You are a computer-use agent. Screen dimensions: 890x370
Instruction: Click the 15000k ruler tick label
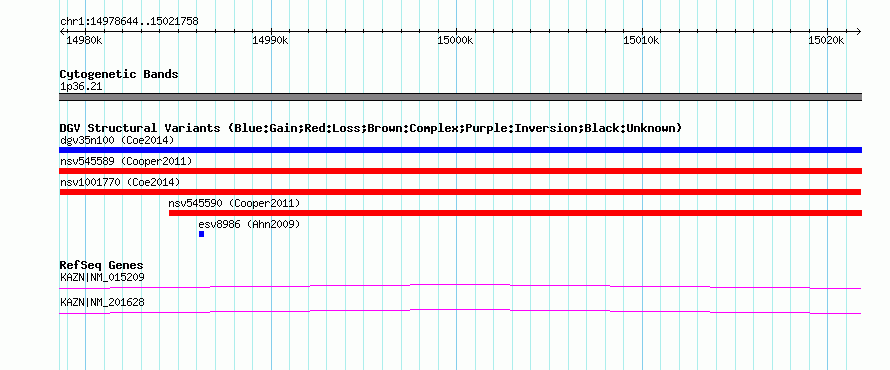pos(455,41)
